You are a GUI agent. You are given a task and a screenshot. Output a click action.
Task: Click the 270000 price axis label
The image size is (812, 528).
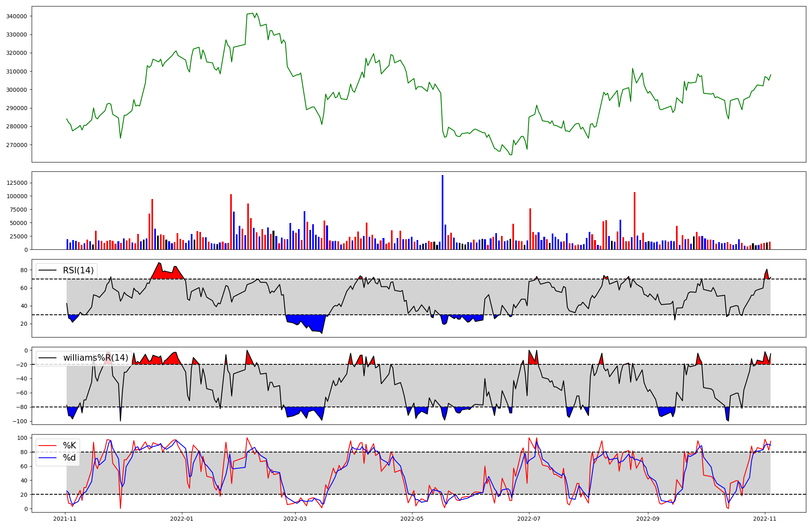17,145
